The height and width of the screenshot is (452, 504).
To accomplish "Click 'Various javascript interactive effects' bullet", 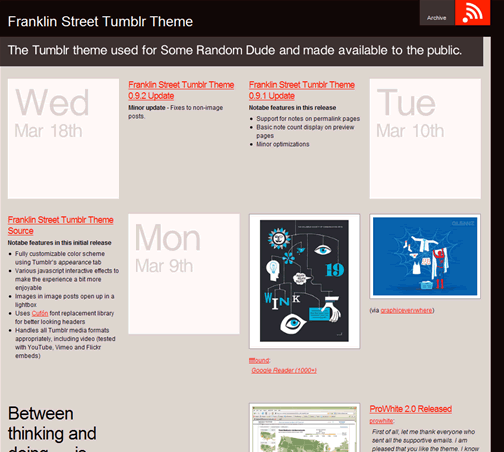I will coord(67,279).
